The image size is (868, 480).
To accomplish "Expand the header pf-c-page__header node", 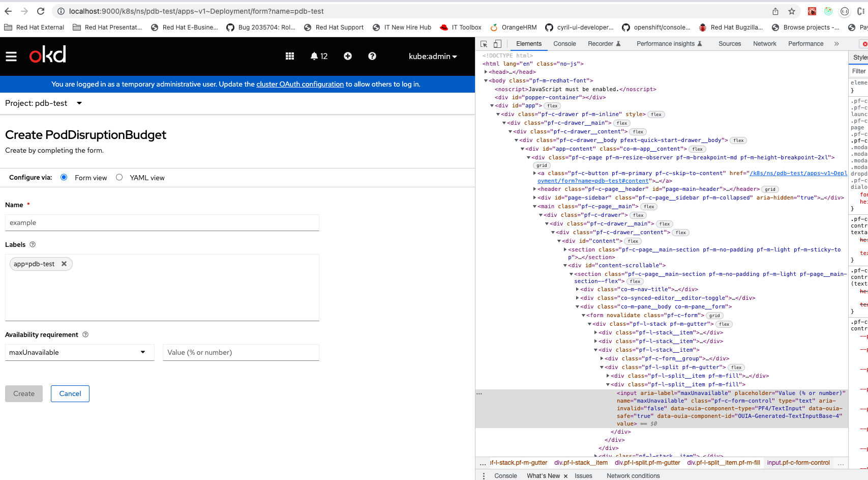I will click(534, 189).
